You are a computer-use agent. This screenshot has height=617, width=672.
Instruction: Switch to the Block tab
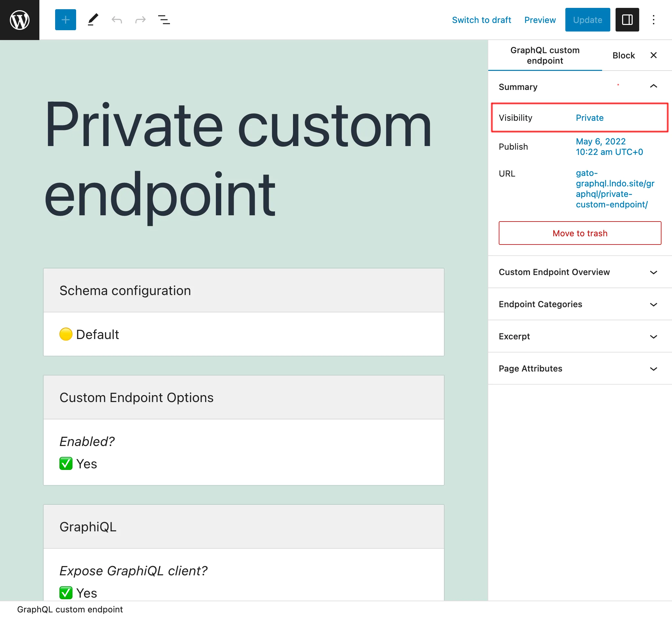623,55
